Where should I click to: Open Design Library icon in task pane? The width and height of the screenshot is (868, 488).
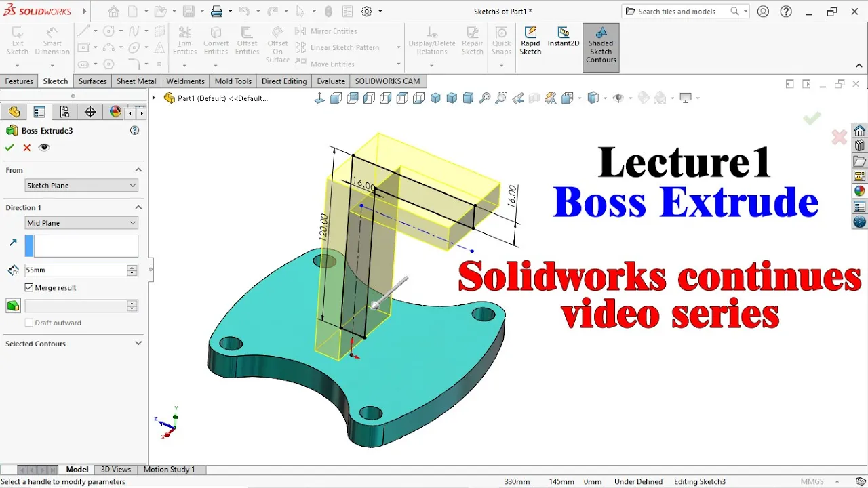click(860, 146)
